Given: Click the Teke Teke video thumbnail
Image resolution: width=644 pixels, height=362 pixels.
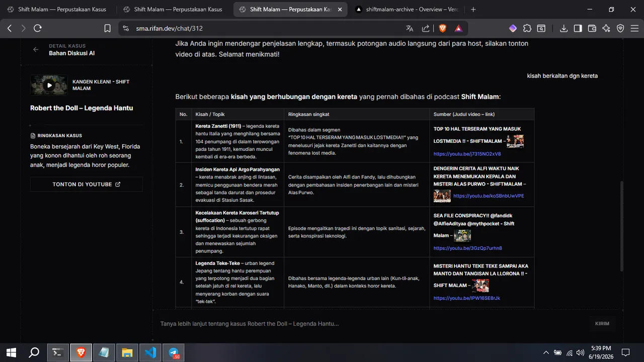Looking at the screenshot, I should (480, 286).
